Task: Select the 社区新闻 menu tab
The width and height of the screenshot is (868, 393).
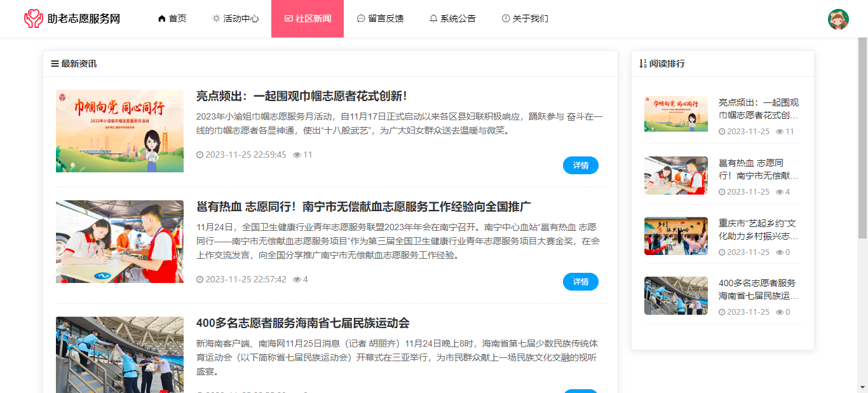Action: click(x=308, y=18)
